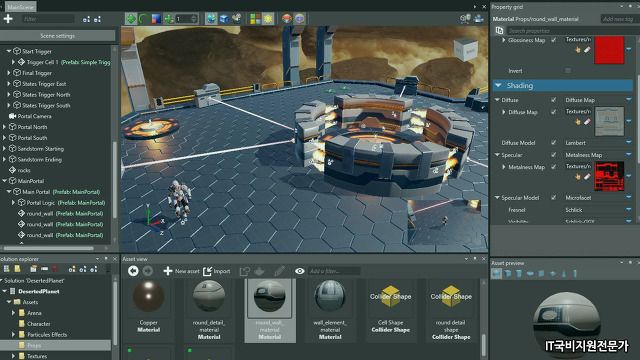Click the blue cube view icon
Image resolution: width=640 pixels, height=360 pixels.
(x=224, y=19)
